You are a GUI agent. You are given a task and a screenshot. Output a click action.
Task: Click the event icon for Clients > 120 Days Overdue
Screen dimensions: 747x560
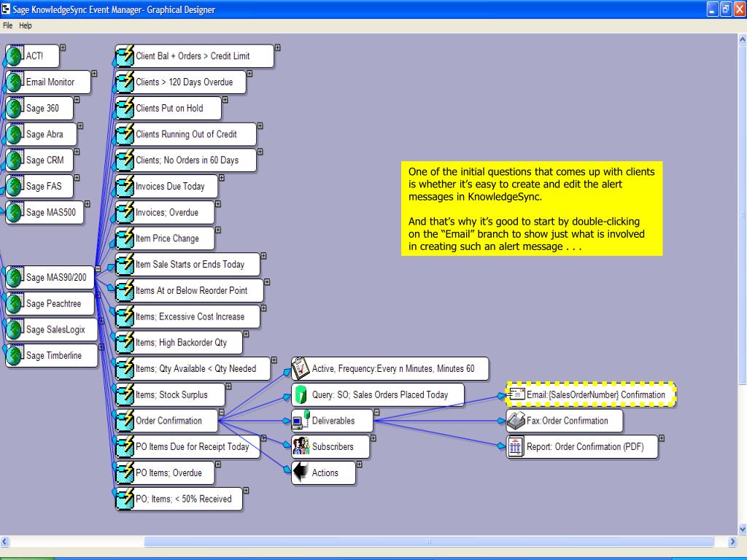(125, 82)
